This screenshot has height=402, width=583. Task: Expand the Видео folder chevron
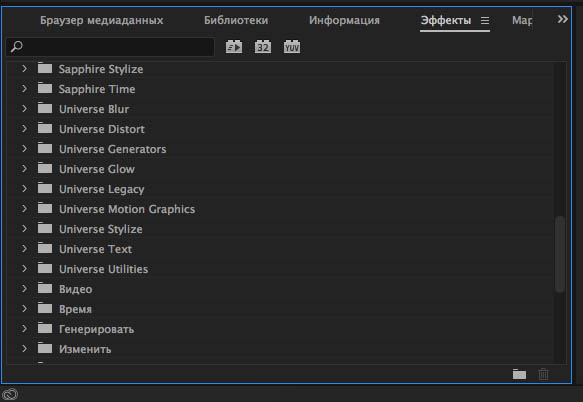click(24, 289)
